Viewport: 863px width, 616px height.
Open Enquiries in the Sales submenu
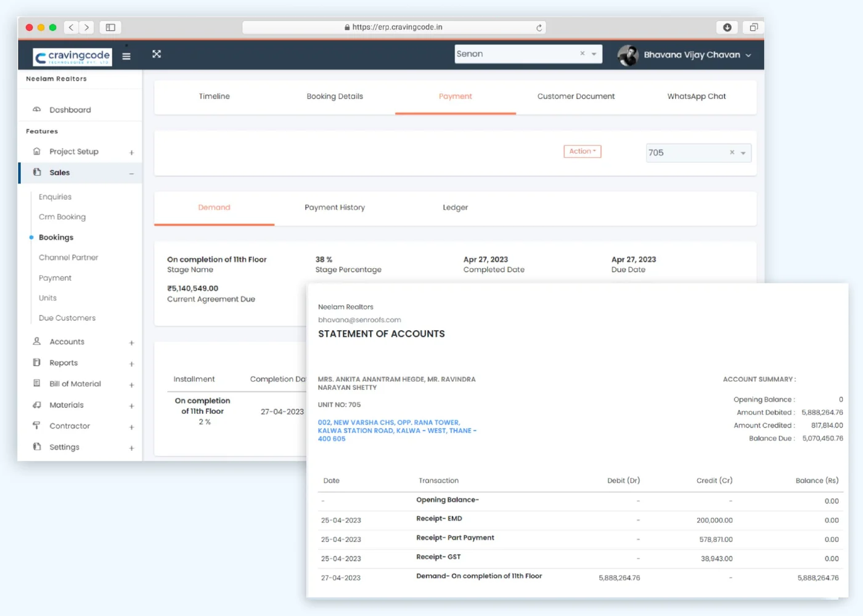(55, 197)
